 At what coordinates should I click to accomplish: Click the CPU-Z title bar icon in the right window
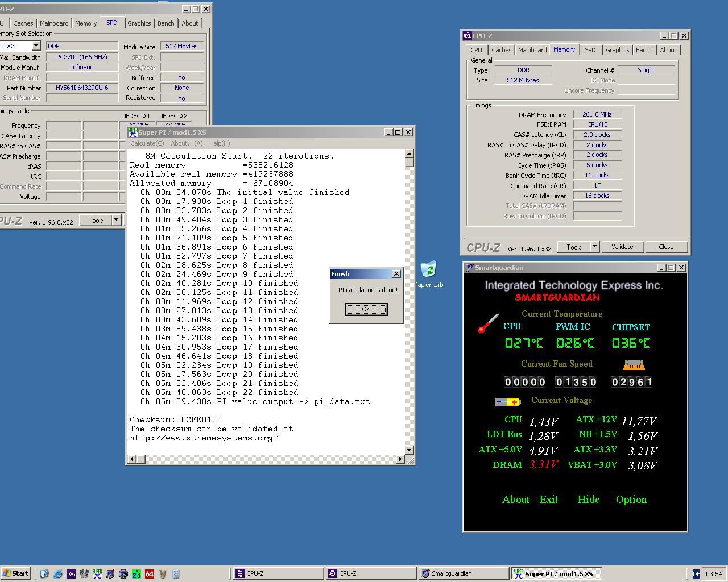(x=468, y=36)
